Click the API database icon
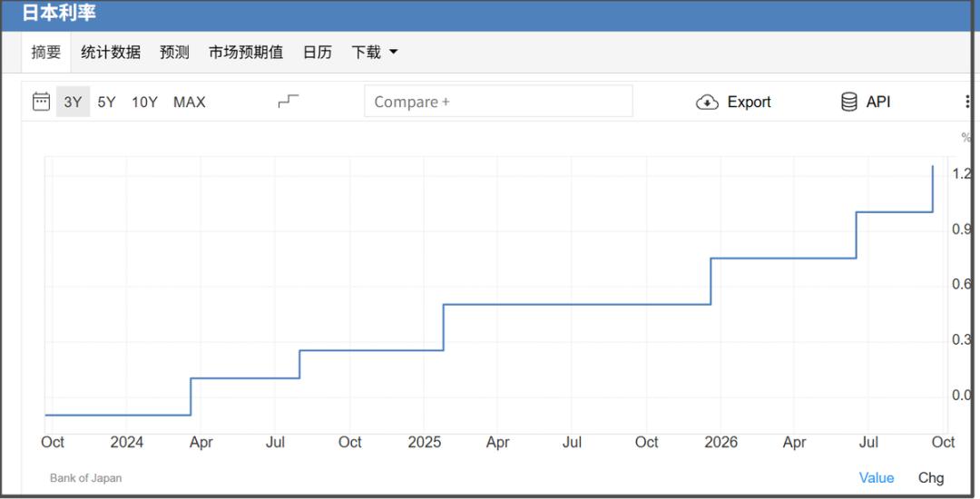This screenshot has height=499, width=980. point(848,102)
